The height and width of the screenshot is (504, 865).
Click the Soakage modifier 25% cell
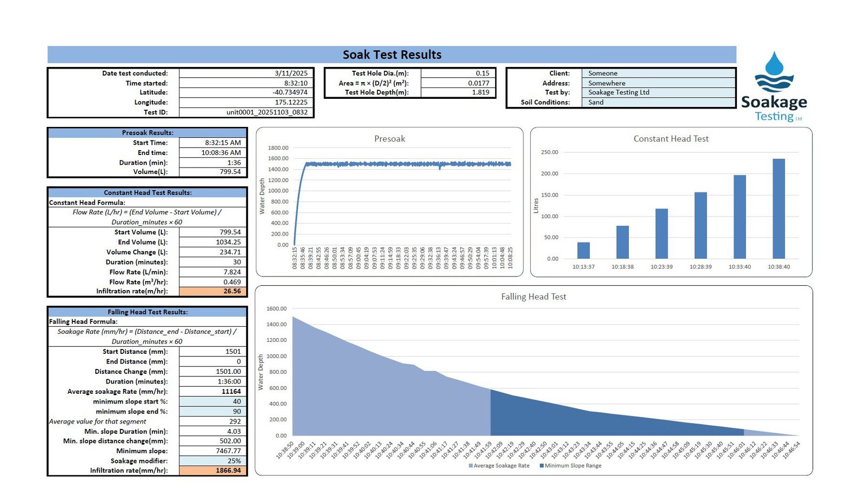click(x=213, y=461)
